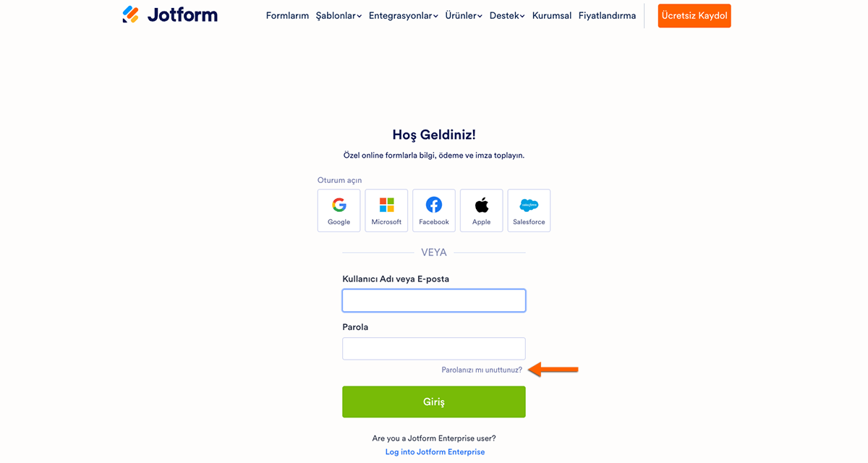Click the Jotform wordmark text
The width and height of the screenshot is (868, 463).
[x=182, y=14]
